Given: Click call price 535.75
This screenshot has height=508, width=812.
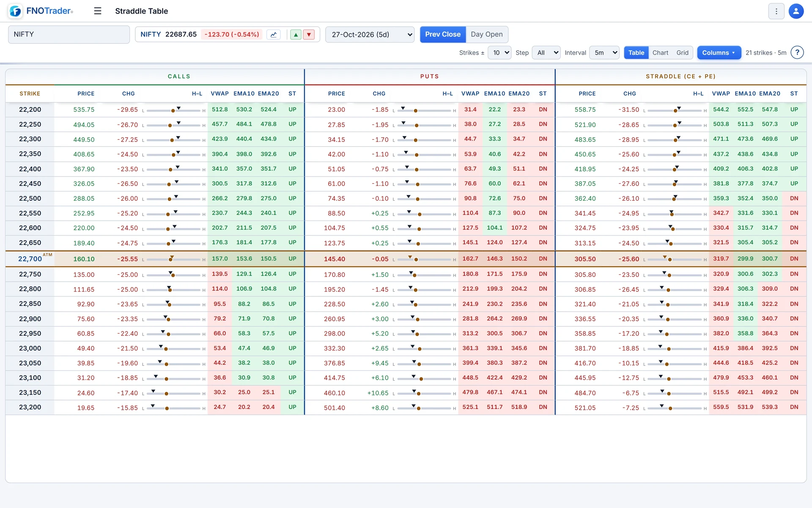Looking at the screenshot, I should (84, 110).
